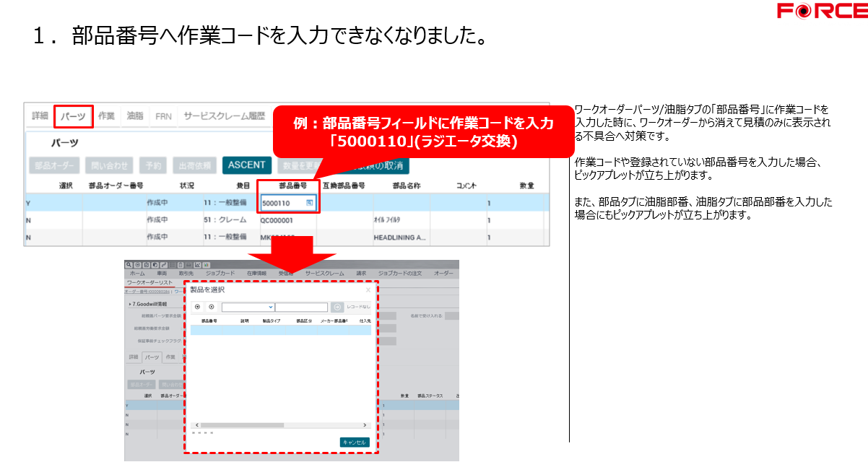Close the 製品を選択 dialog with X
868x462 pixels.
click(368, 290)
